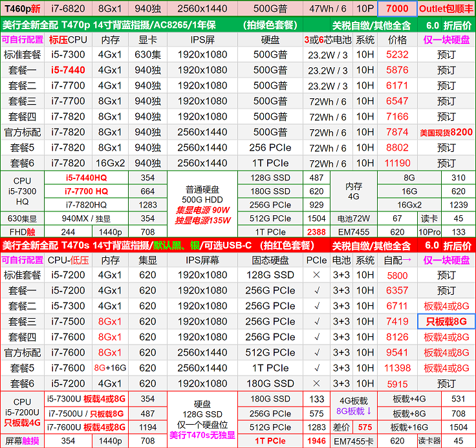Select the red 1946 price cell

pyautogui.click(x=316, y=441)
